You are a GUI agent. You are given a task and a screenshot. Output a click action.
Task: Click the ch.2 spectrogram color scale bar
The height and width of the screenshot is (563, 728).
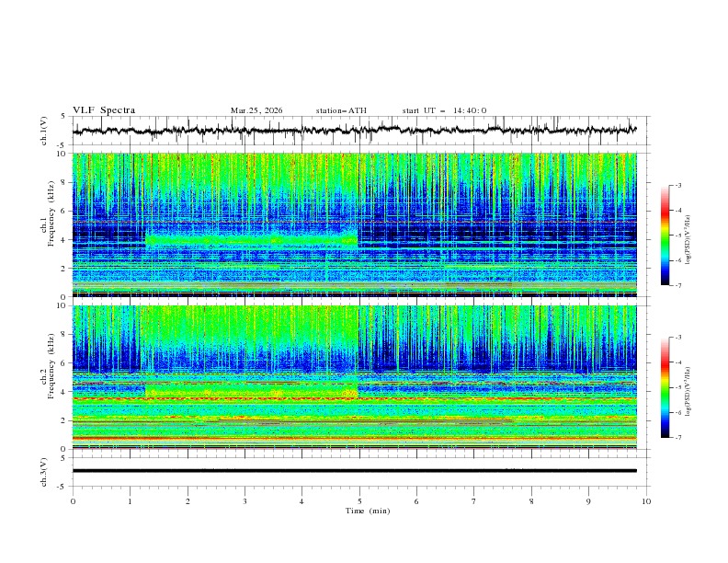coord(665,387)
